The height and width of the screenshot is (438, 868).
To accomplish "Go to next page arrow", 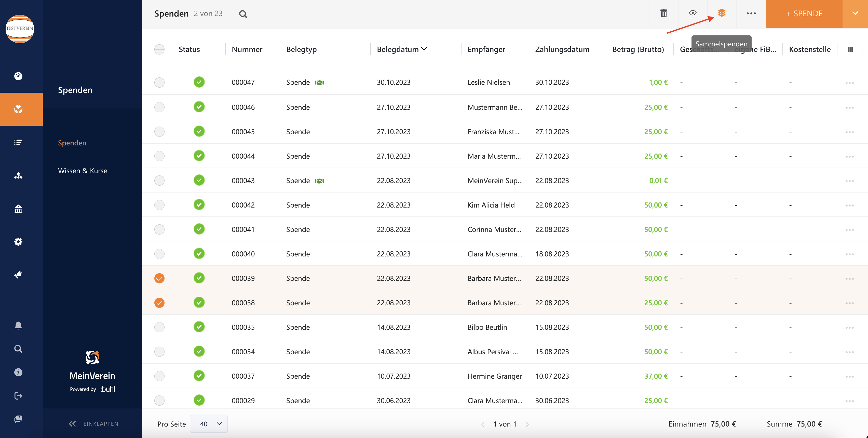I will tap(527, 424).
